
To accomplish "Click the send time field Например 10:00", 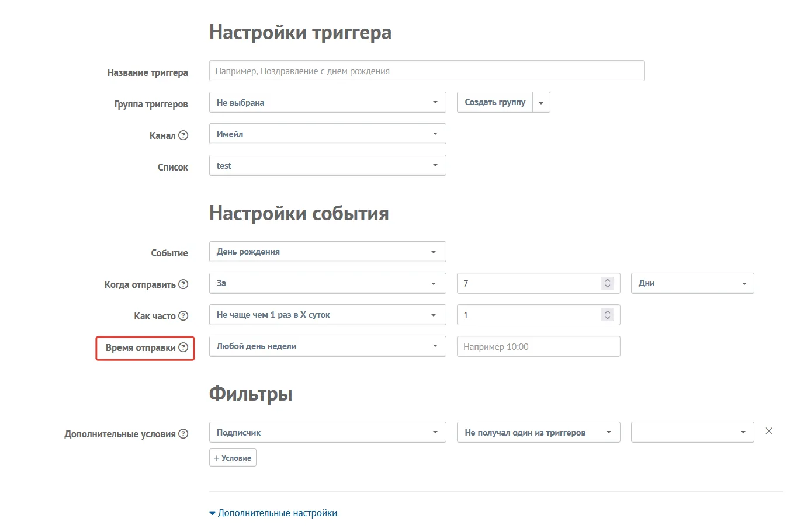I will pos(539,346).
